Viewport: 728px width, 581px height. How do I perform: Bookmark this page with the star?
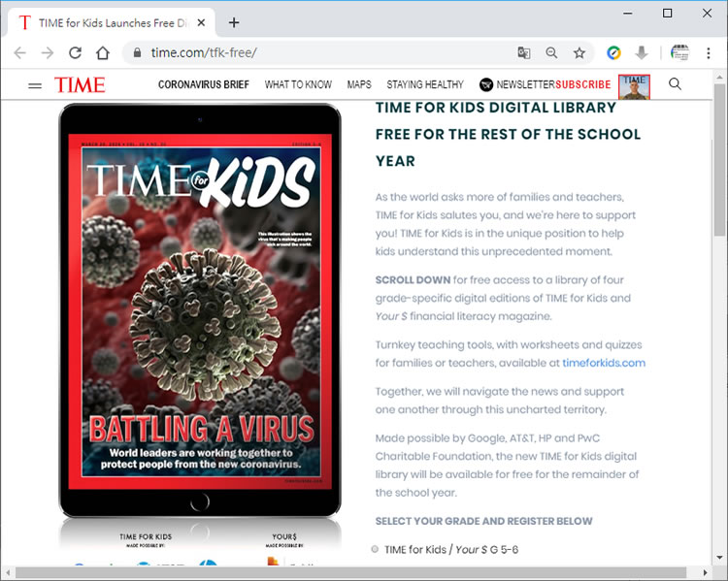pos(579,53)
